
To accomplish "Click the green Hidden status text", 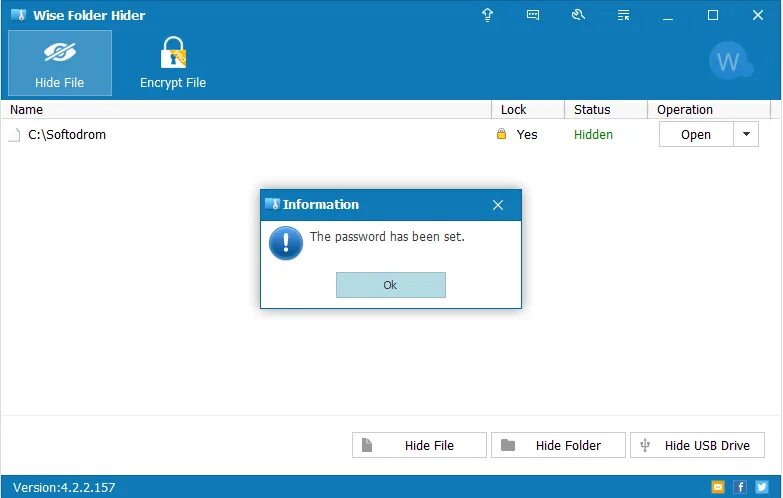I will [x=593, y=135].
